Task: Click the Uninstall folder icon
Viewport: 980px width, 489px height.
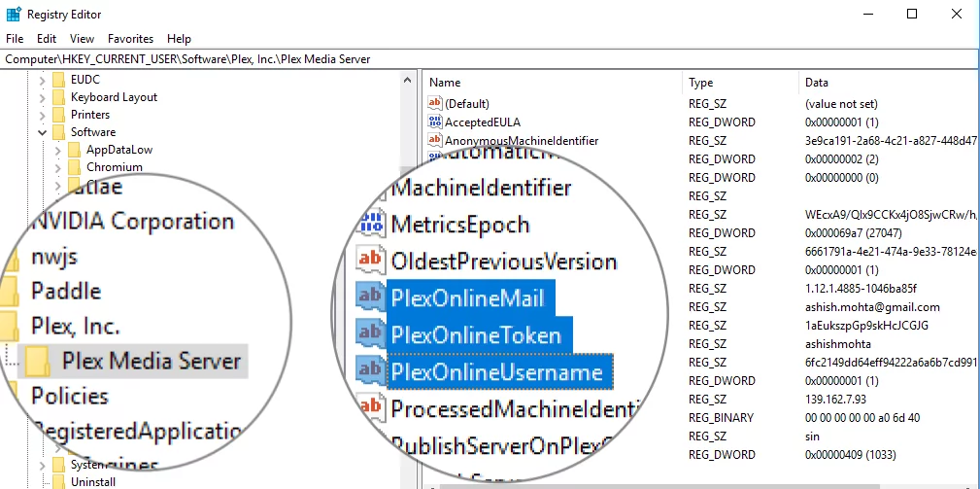Action: tap(59, 482)
